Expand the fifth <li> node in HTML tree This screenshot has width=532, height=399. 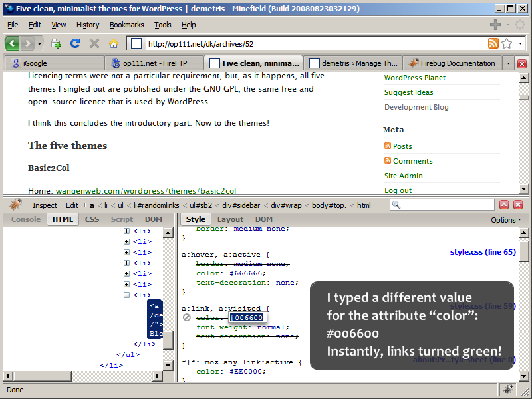click(126, 273)
